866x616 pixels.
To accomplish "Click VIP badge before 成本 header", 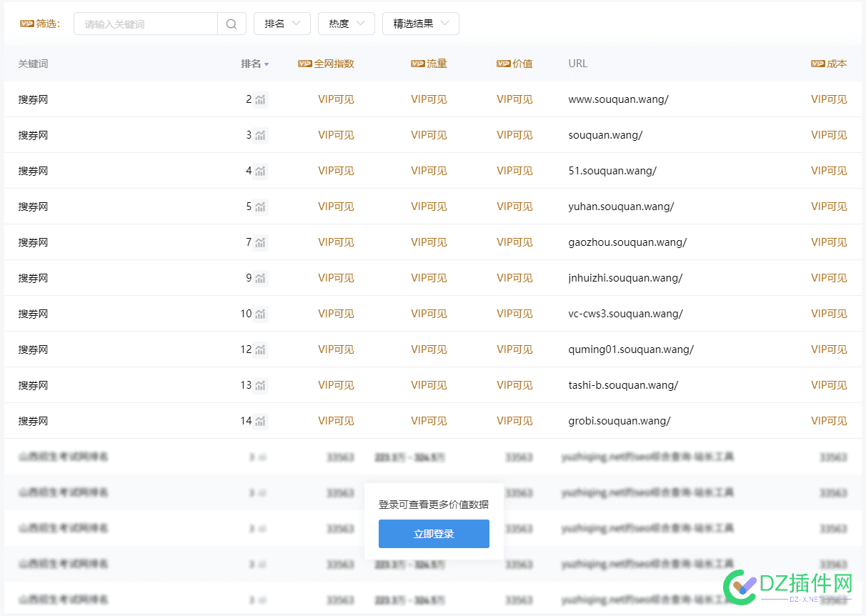I will pos(817,64).
